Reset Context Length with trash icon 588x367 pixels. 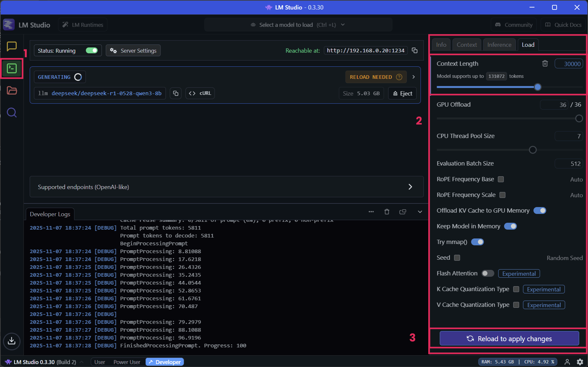click(545, 63)
